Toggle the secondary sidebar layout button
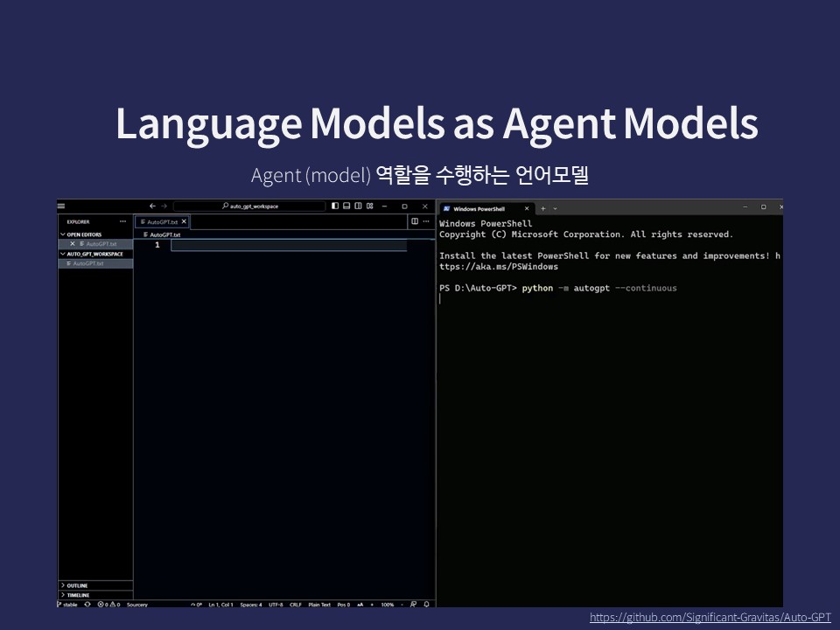 (x=358, y=206)
